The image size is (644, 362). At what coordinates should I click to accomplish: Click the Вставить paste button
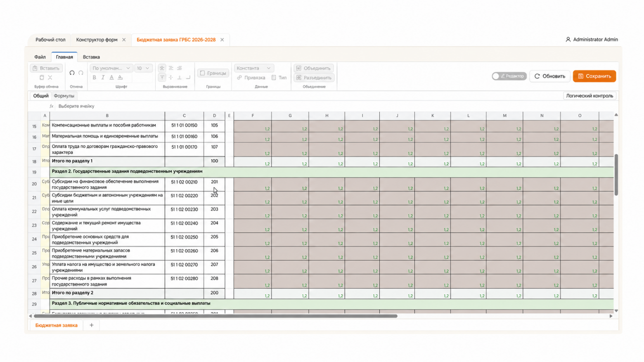pyautogui.click(x=46, y=68)
